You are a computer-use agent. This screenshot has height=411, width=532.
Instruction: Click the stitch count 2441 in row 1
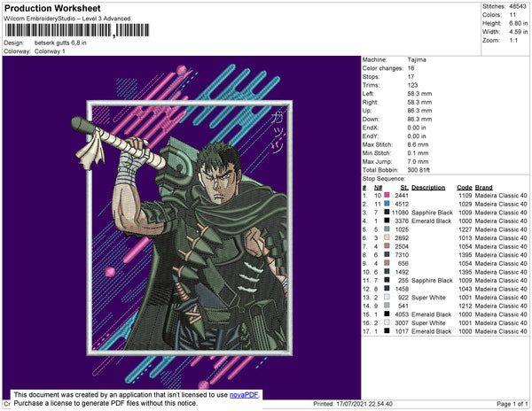tap(402, 196)
